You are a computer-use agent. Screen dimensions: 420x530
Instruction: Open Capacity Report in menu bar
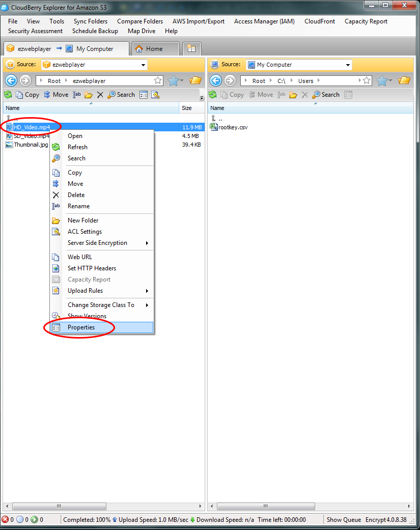pos(366,21)
